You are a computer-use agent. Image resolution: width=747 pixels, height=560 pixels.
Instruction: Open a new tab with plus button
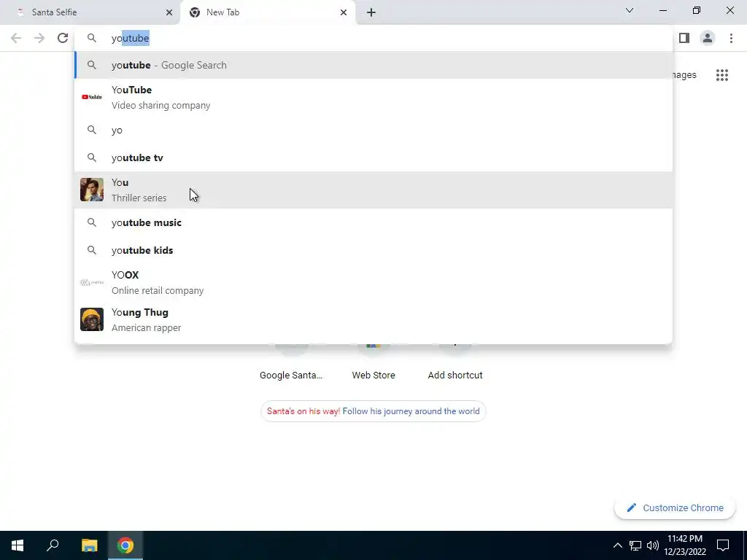(371, 12)
